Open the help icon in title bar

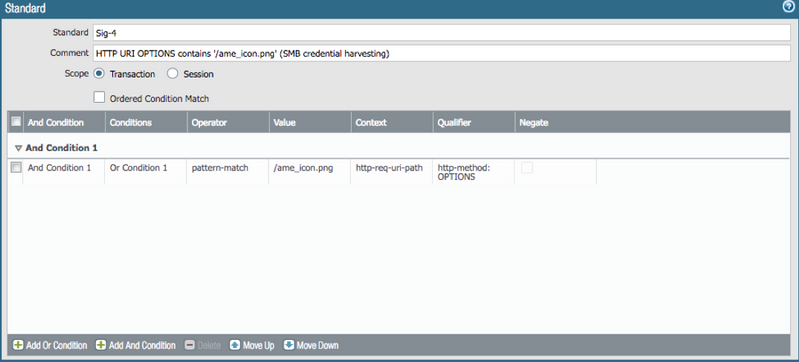[x=789, y=7]
